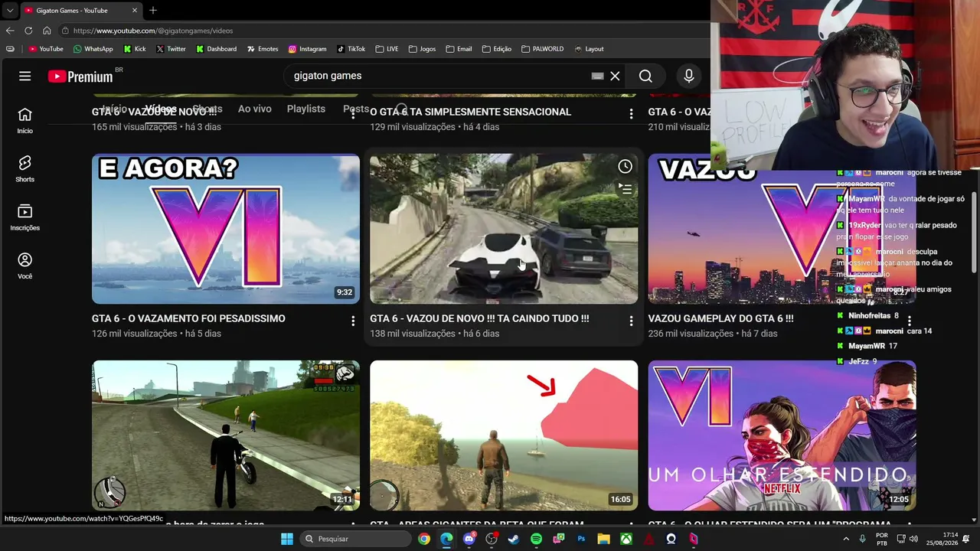
Task: Open the Xbox app from the taskbar
Action: (626, 539)
